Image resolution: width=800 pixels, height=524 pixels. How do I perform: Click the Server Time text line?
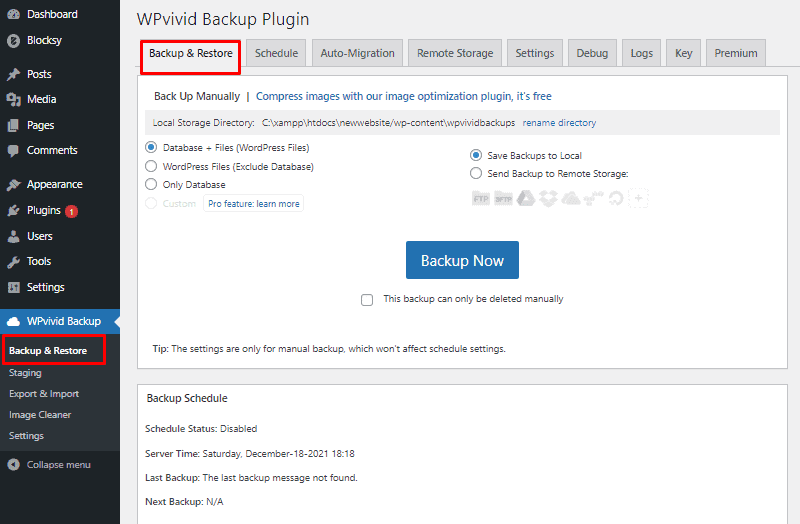249,454
